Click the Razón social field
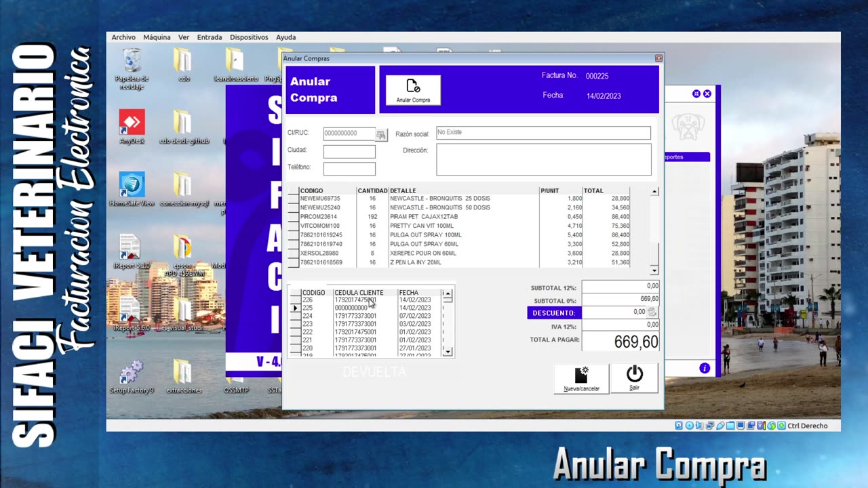The width and height of the screenshot is (868, 488). click(543, 133)
